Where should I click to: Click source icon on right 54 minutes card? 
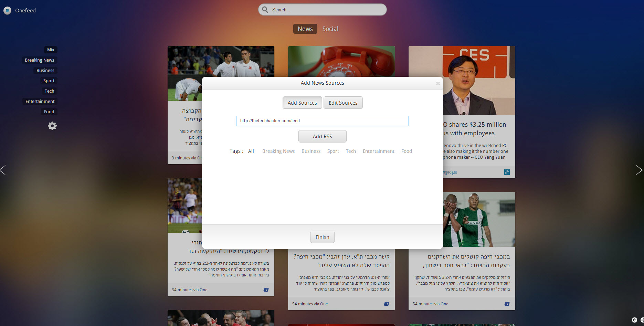pos(507,304)
